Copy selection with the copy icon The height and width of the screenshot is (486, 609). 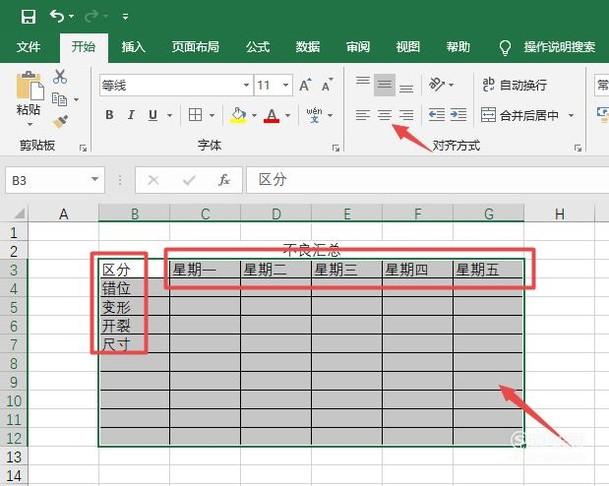tap(59, 99)
